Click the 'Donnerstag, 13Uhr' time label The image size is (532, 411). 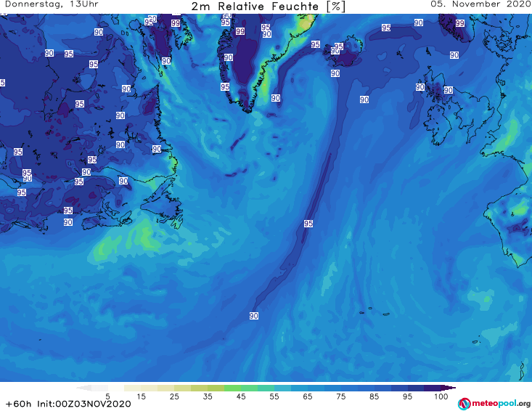tap(52, 4)
